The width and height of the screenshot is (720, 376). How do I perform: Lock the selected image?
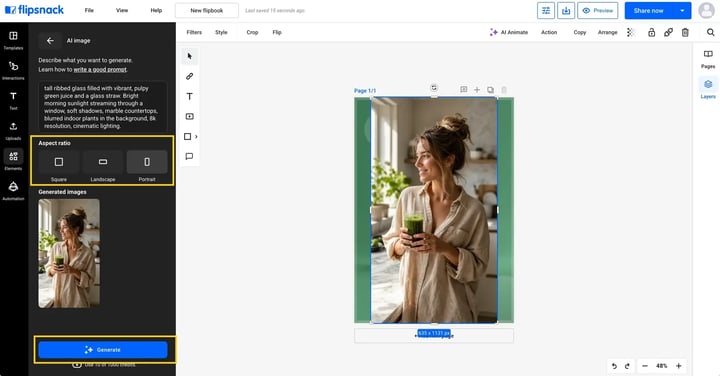pos(651,32)
